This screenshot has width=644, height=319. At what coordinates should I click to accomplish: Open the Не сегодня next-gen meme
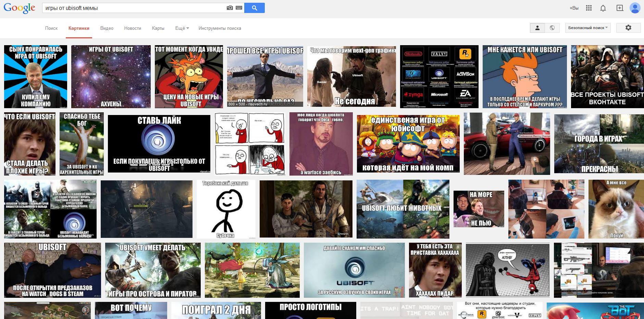[x=351, y=77]
